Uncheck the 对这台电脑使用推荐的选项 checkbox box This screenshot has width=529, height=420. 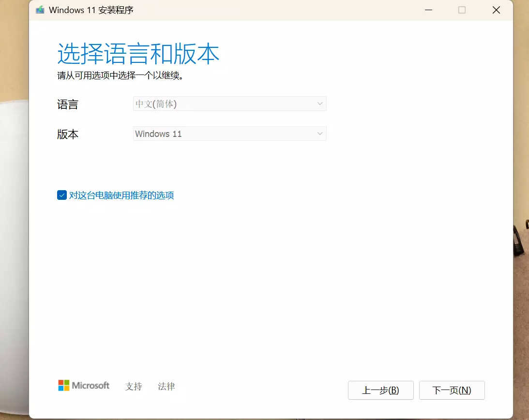click(x=62, y=195)
